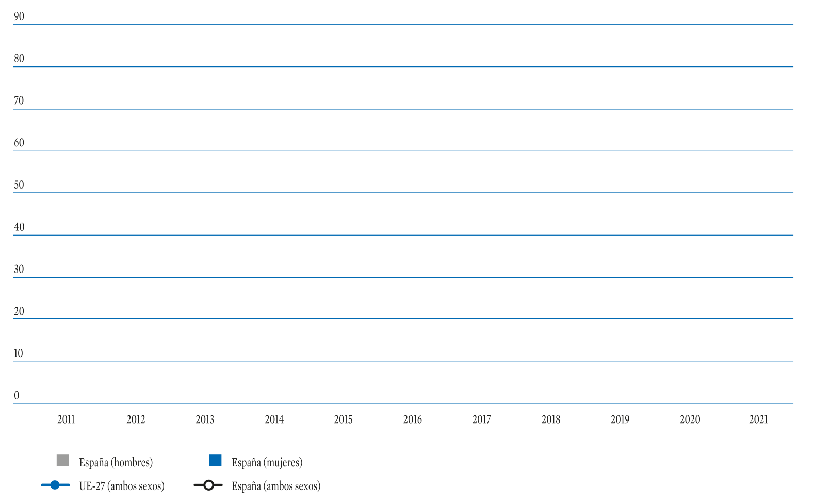814x504 pixels.
Task: Click the 70 y-axis value
Action: (19, 101)
